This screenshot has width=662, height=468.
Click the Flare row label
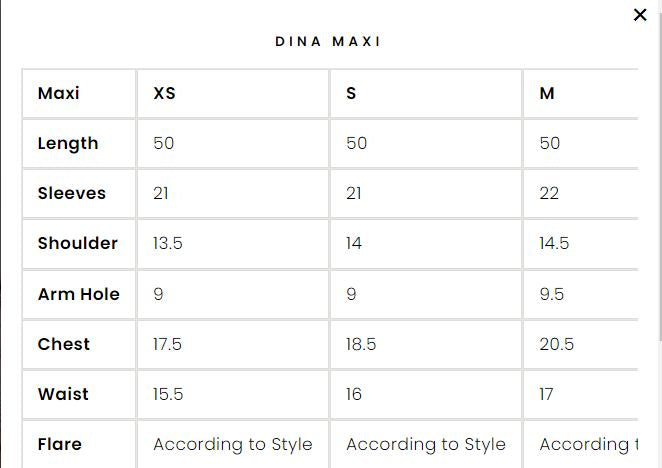(x=59, y=444)
